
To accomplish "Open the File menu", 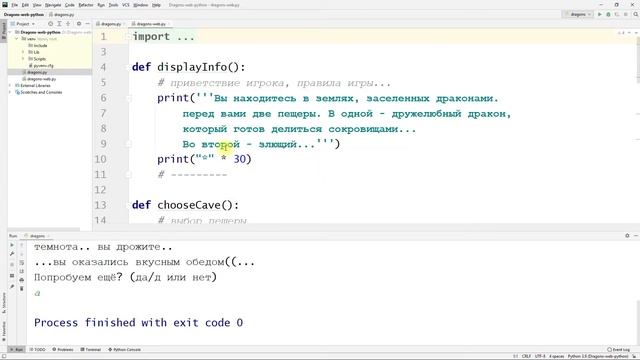I will click(x=15, y=5).
